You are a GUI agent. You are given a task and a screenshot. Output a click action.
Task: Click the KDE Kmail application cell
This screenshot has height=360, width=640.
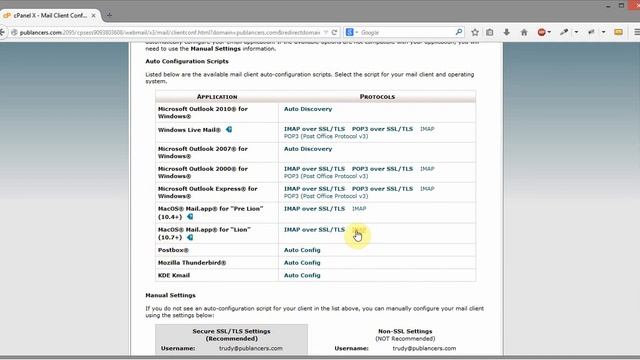(x=217, y=276)
